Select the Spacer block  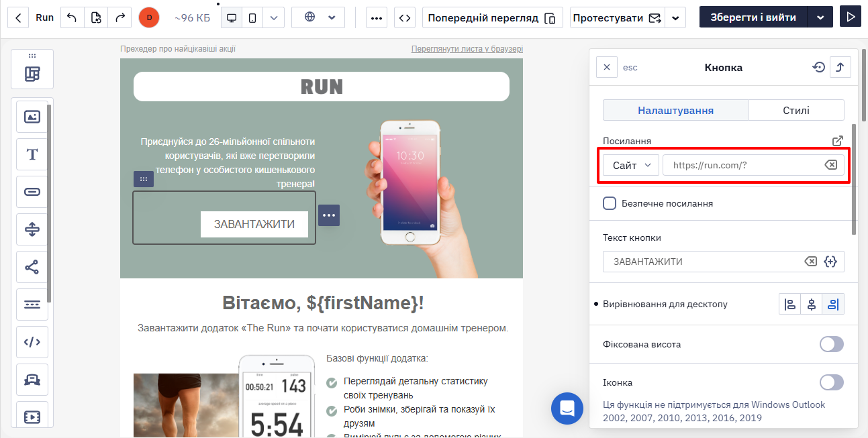pyautogui.click(x=32, y=229)
